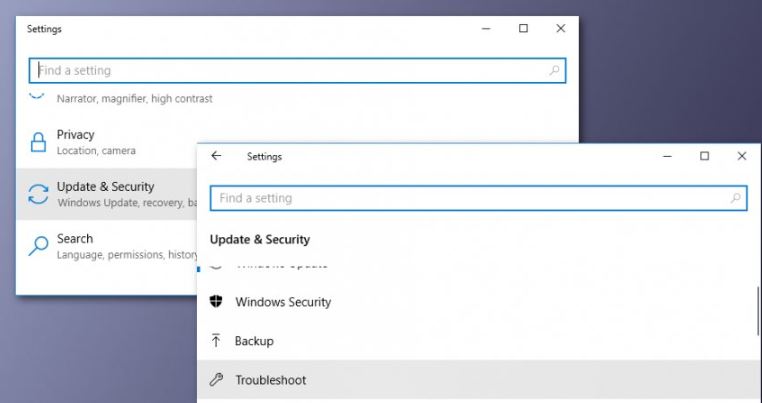Focus 'Find a setting' field in back window
The image size is (762, 403).
coord(297,70)
